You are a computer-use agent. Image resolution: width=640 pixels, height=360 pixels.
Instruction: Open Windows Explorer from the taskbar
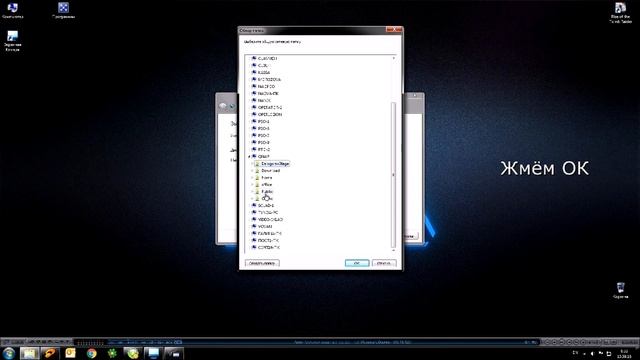click(29, 353)
